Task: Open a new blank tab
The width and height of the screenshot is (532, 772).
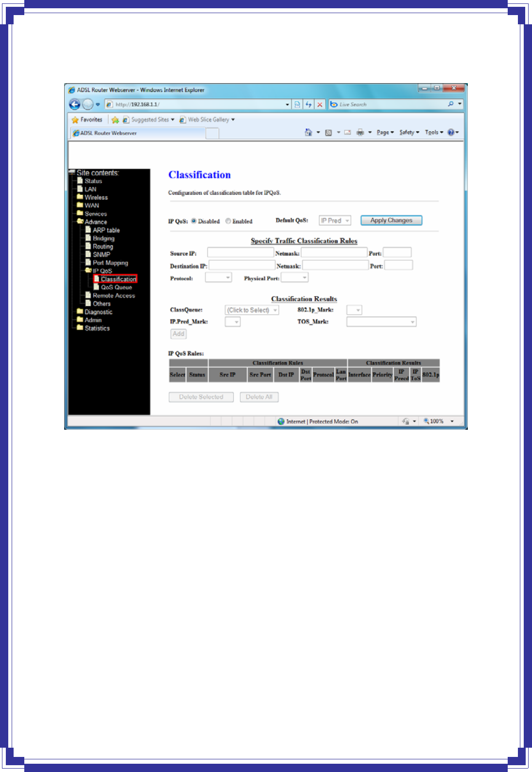Action: [x=212, y=133]
